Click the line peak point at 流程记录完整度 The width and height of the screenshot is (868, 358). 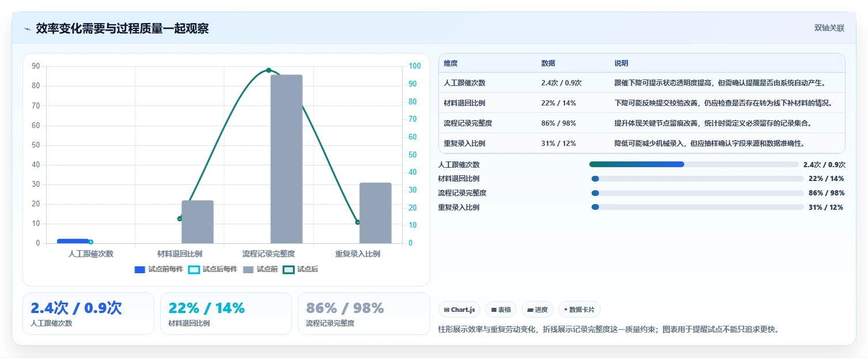coord(268,70)
